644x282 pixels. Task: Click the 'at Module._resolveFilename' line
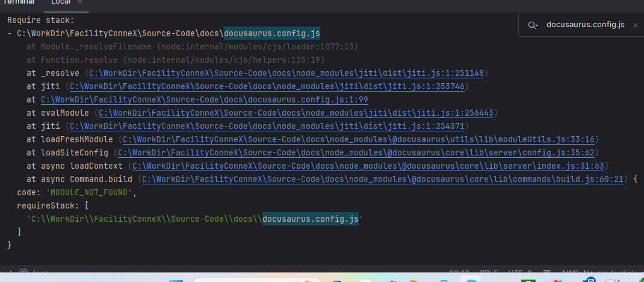click(192, 46)
